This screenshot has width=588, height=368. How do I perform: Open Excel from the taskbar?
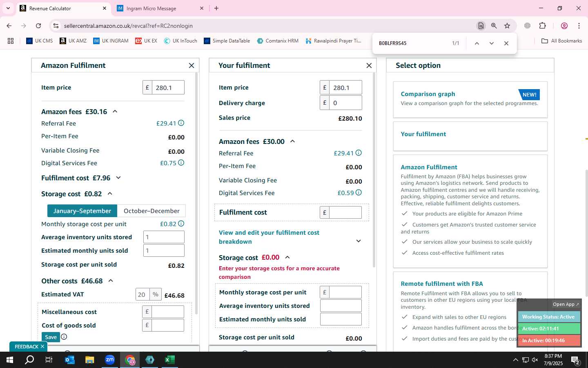[x=169, y=360]
